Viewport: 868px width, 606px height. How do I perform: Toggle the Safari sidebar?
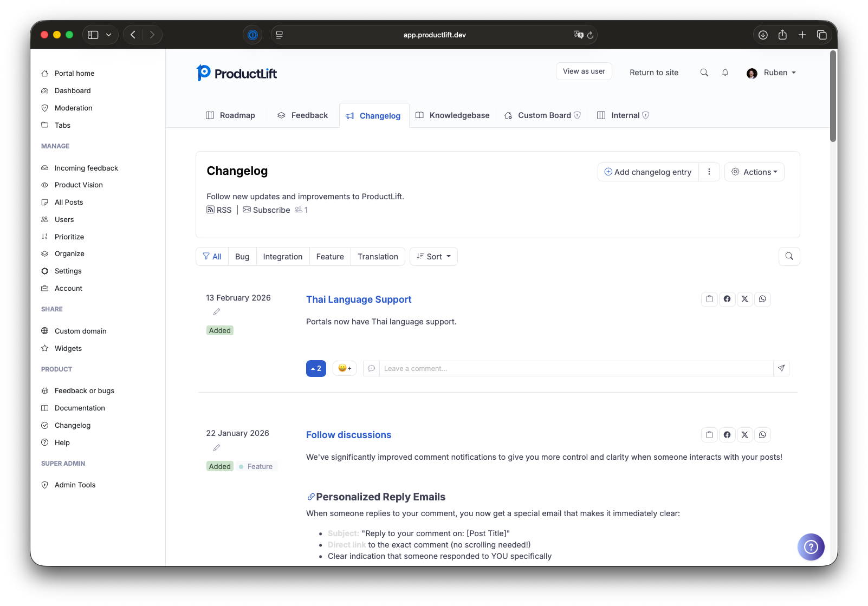click(93, 35)
